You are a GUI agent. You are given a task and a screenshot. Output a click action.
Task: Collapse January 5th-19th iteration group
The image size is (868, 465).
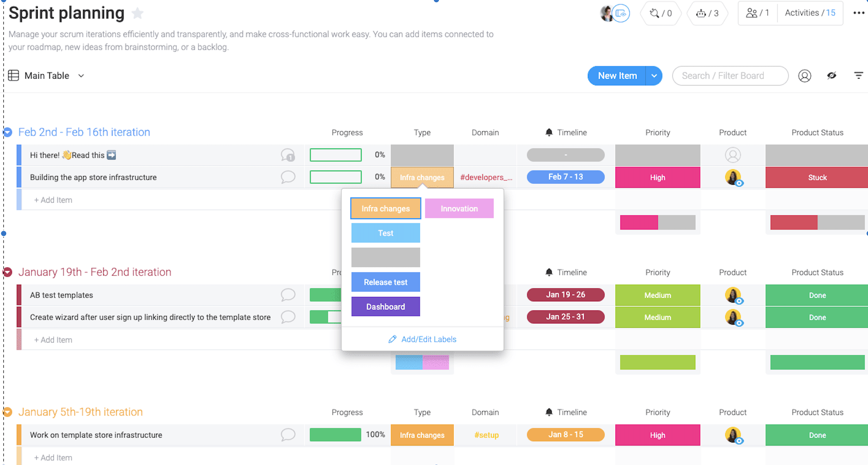coord(7,412)
